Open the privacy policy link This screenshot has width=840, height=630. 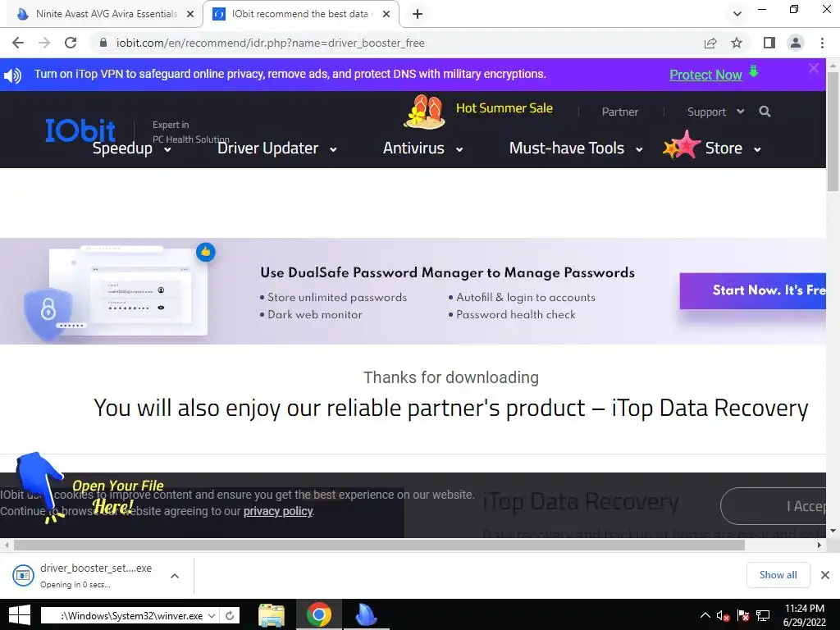278,511
